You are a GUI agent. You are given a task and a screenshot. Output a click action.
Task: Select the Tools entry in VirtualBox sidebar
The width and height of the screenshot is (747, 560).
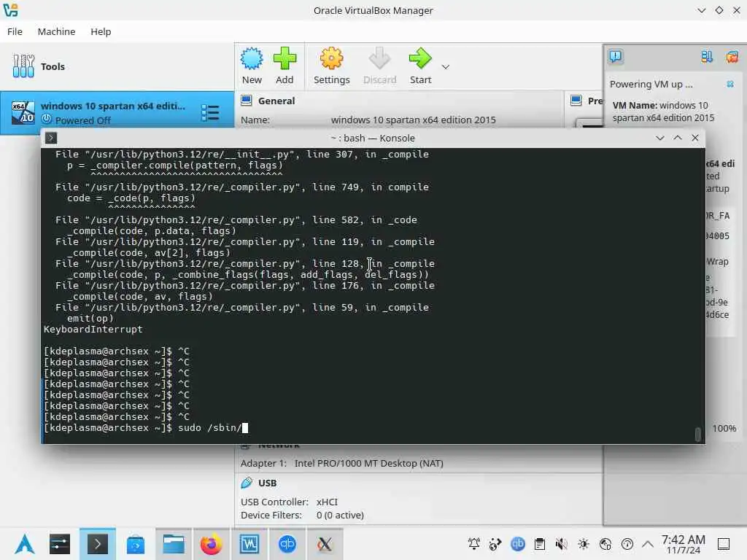(117, 66)
